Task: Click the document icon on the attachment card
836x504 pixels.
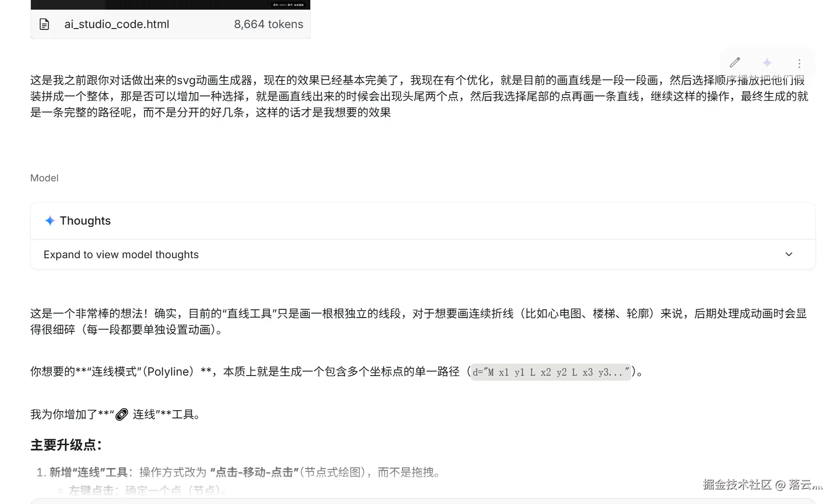Action: (44, 24)
